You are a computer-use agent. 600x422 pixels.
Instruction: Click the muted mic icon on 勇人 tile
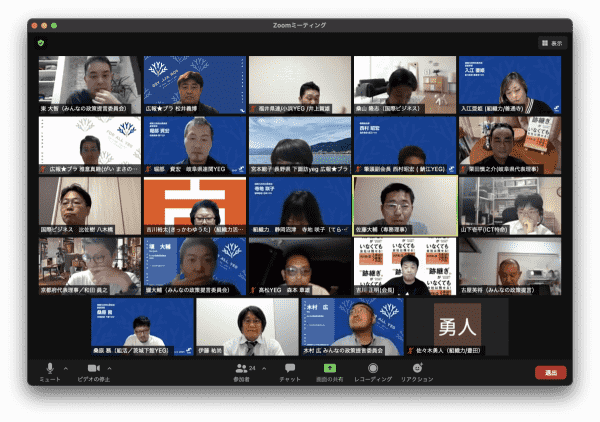pos(411,350)
